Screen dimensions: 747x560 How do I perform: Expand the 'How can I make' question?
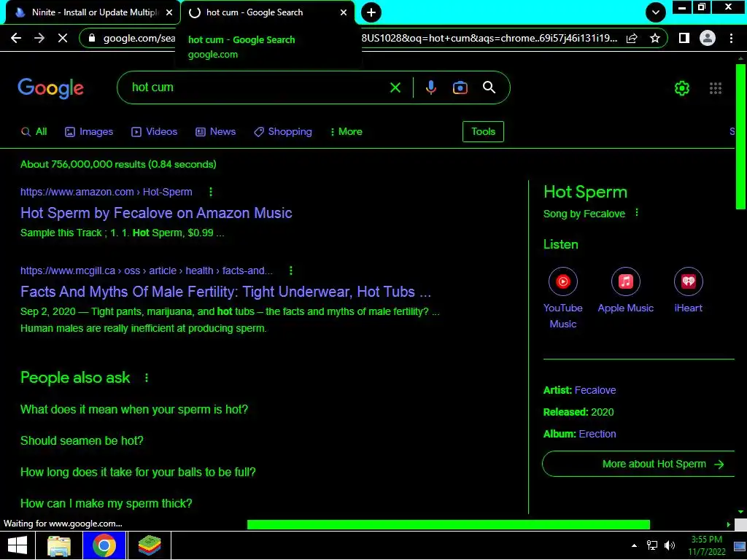tap(107, 504)
